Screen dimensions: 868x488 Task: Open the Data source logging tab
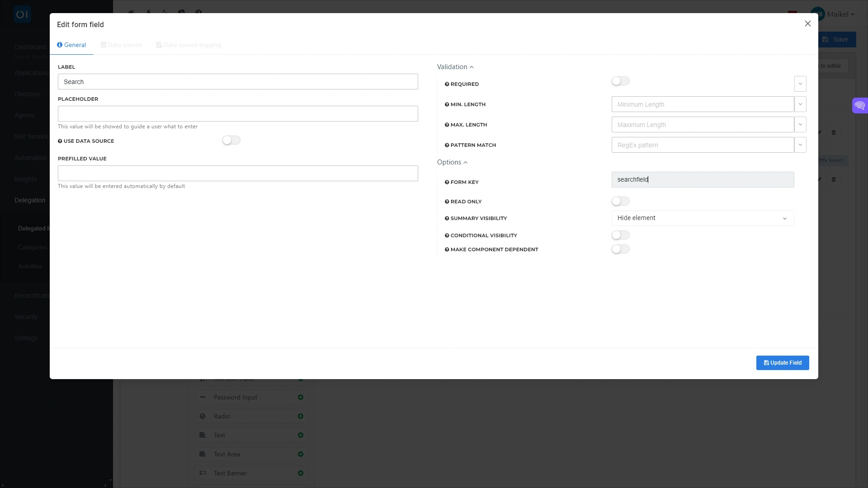click(x=189, y=45)
